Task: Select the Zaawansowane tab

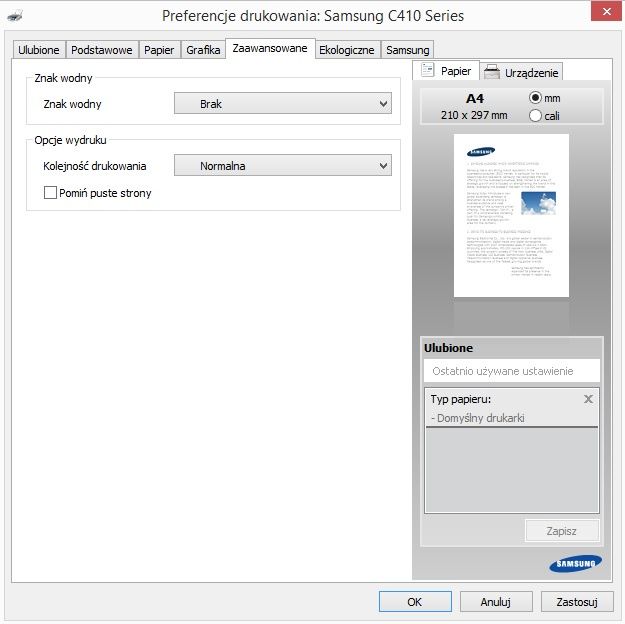Action: (x=270, y=49)
